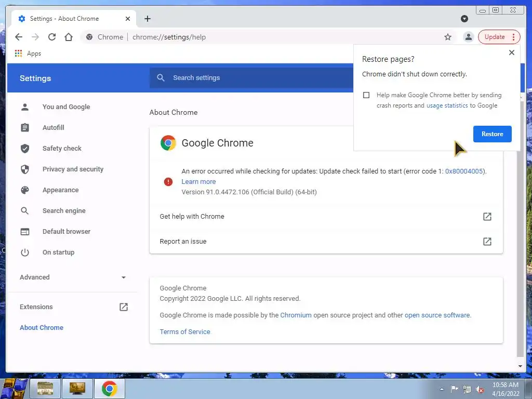Open the first pinned taskbar app
The height and width of the screenshot is (399, 532).
pyautogui.click(x=45, y=389)
